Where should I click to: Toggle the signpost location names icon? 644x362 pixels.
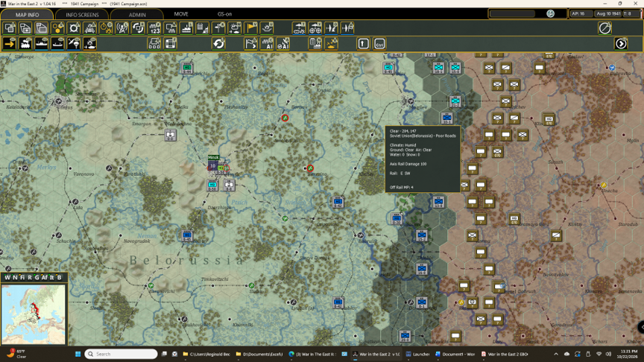pyautogui.click(x=219, y=28)
